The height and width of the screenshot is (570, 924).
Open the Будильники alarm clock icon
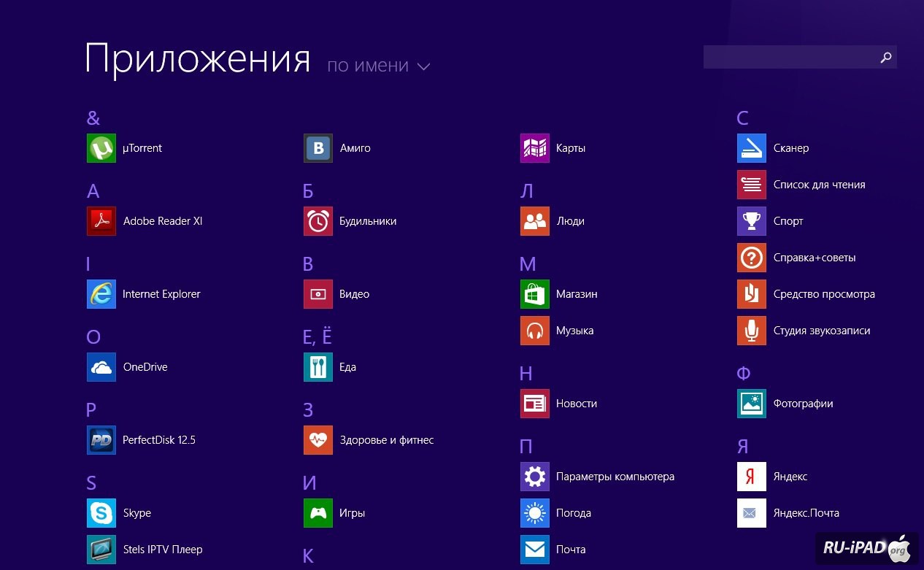[318, 221]
